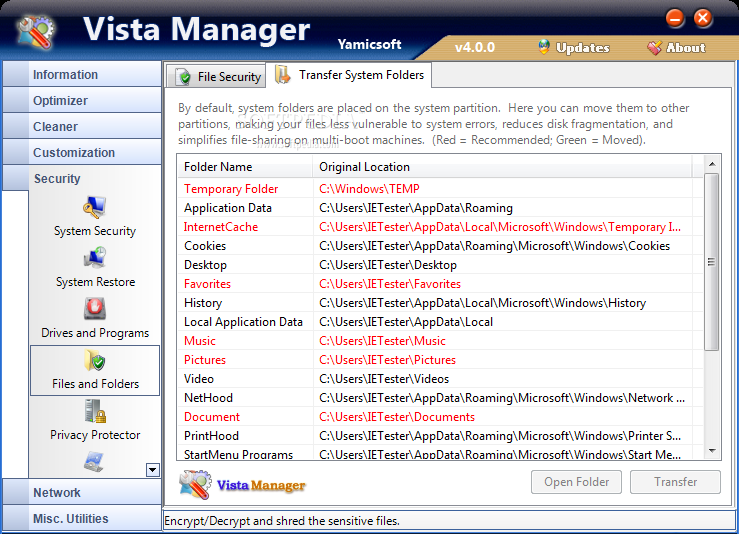Image resolution: width=739 pixels, height=534 pixels.
Task: Select the PrintHood row
Action: point(441,435)
